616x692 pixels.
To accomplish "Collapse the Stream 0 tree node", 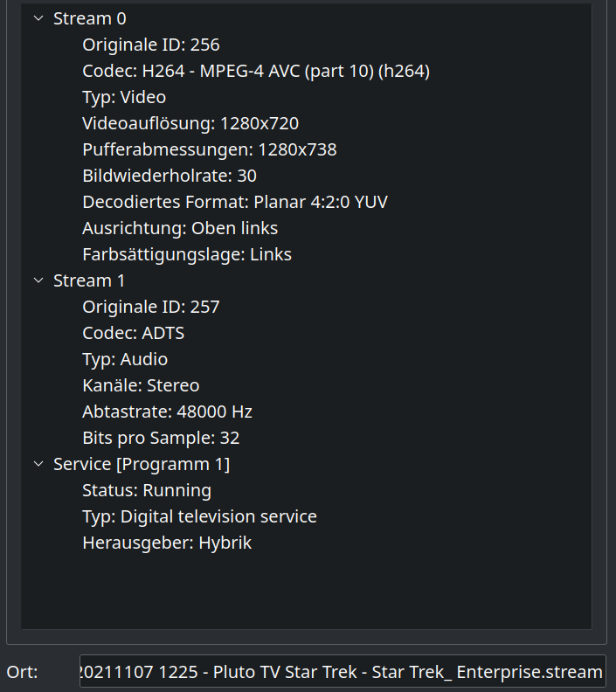I will [x=38, y=18].
